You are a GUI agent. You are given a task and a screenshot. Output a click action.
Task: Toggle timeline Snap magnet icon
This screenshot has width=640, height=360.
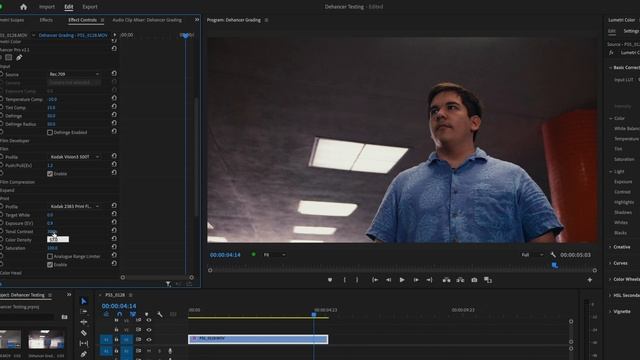(x=119, y=314)
